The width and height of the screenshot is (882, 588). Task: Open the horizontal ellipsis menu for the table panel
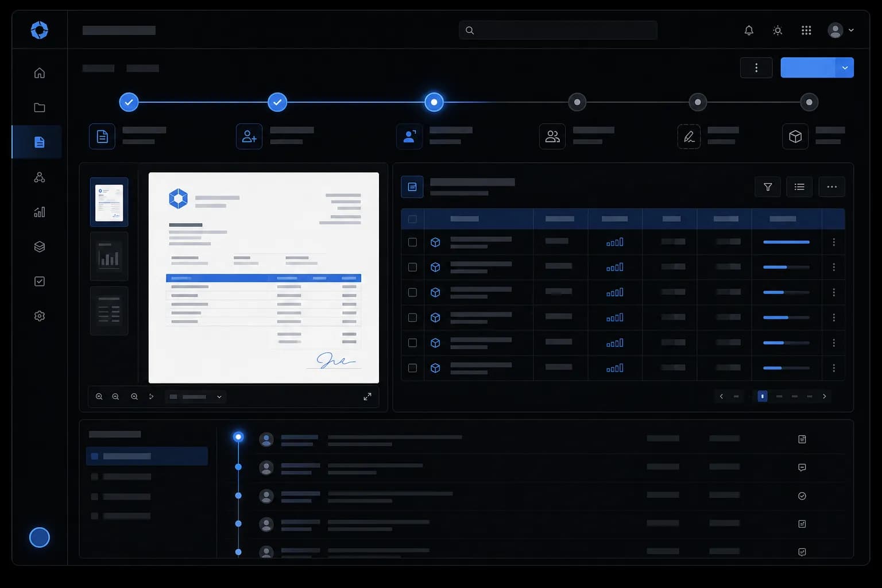tap(831, 187)
